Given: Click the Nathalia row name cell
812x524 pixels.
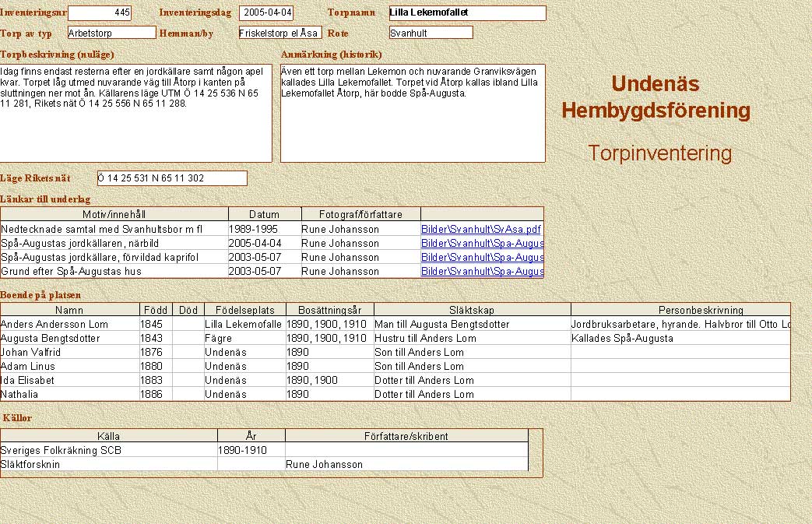Looking at the screenshot, I should (x=69, y=395).
